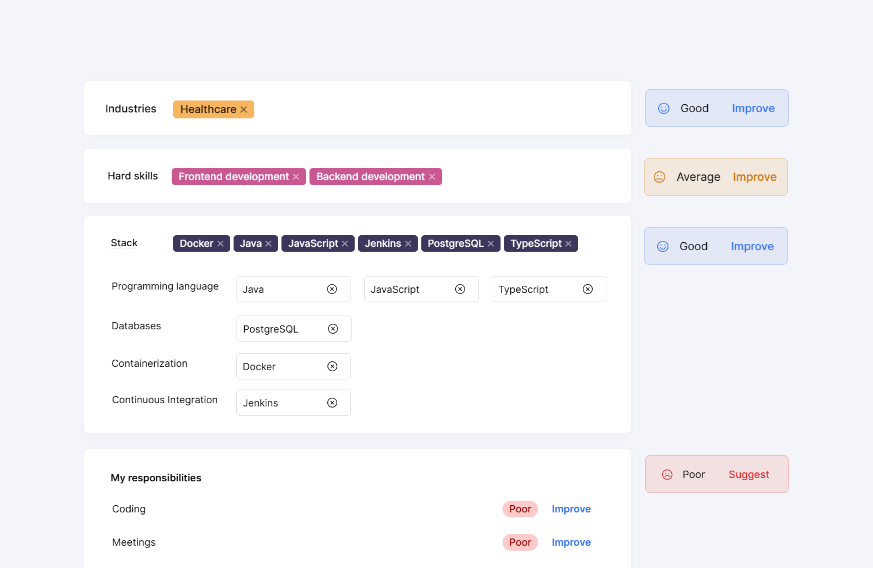Viewport: 873px width, 568px height.
Task: Clear the PostgreSQL databases field
Action: pos(333,329)
